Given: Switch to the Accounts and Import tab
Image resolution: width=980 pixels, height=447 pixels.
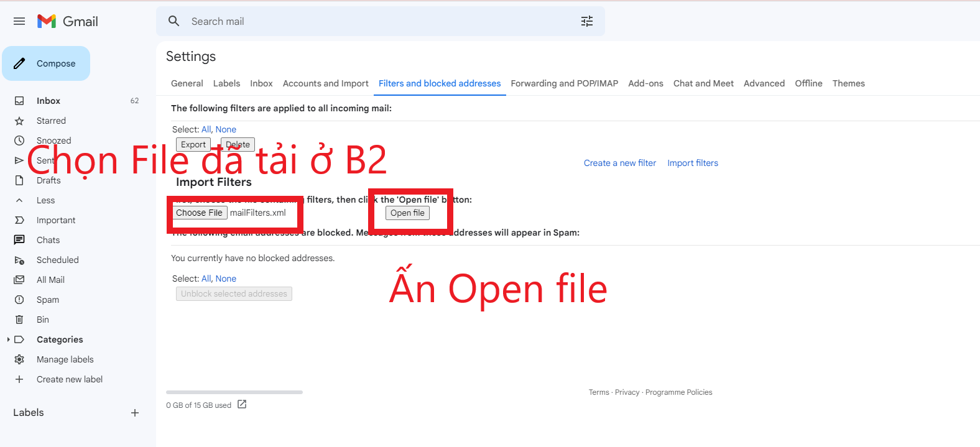Looking at the screenshot, I should pyautogui.click(x=325, y=83).
